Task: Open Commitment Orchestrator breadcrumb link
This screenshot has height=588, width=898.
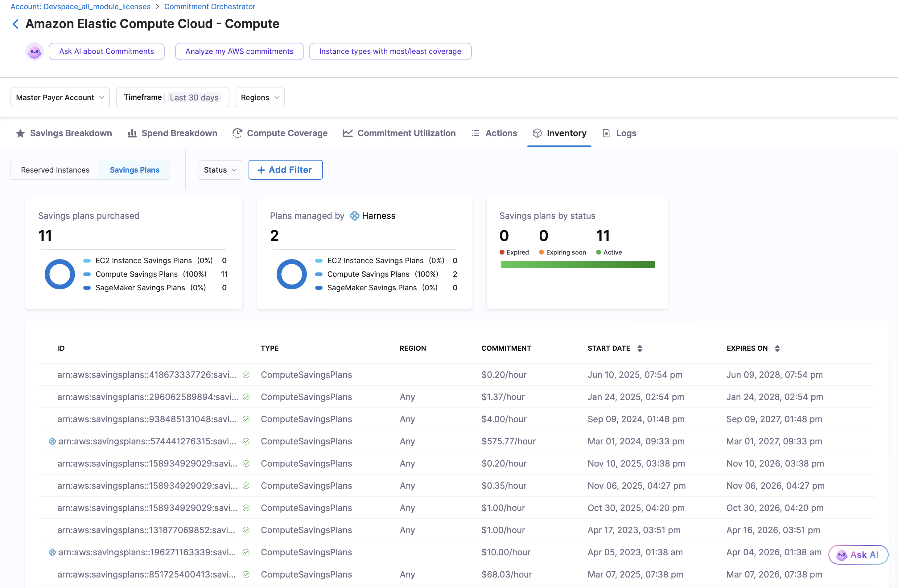Action: (x=209, y=6)
